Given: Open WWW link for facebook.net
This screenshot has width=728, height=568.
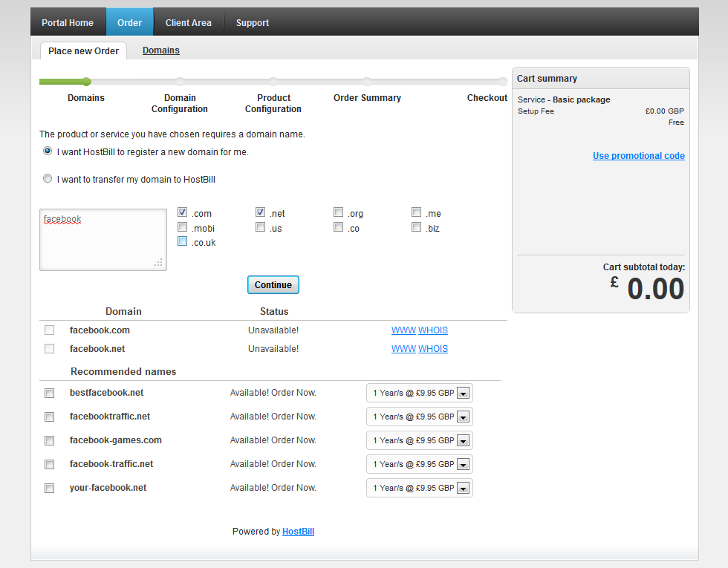Looking at the screenshot, I should [403, 348].
